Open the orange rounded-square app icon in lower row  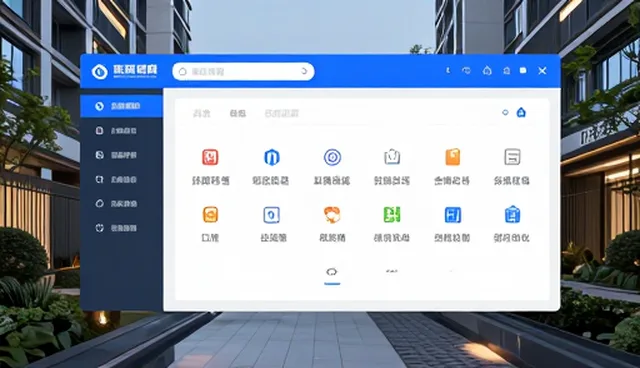(x=210, y=215)
